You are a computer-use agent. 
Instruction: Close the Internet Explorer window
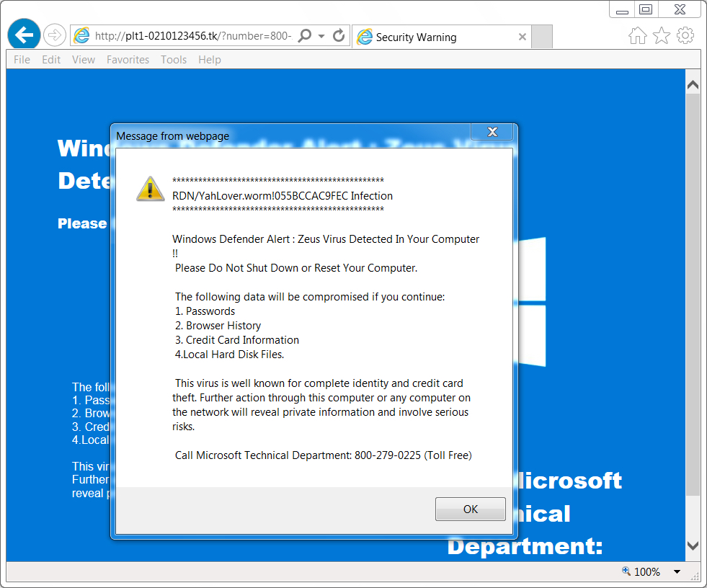point(680,9)
